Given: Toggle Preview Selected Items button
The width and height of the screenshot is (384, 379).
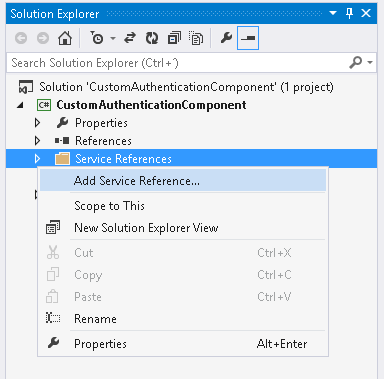Looking at the screenshot, I should pos(248,38).
